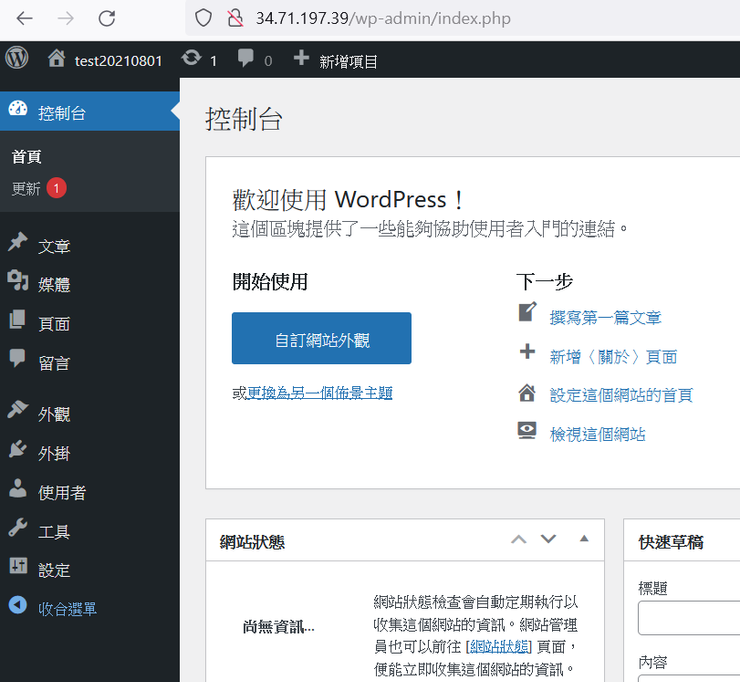This screenshot has width=740, height=682.
Task: Click the plus icon for 新增項目
Action: (x=301, y=59)
